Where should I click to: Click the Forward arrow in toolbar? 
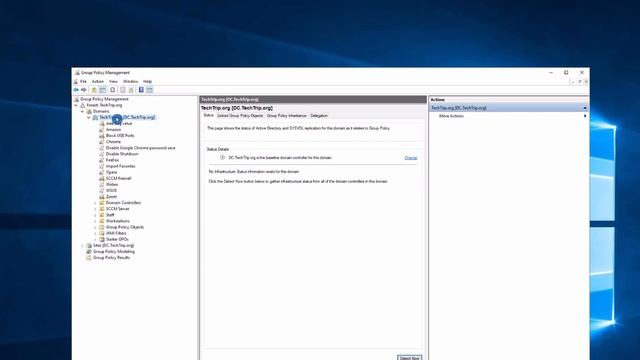[84, 90]
